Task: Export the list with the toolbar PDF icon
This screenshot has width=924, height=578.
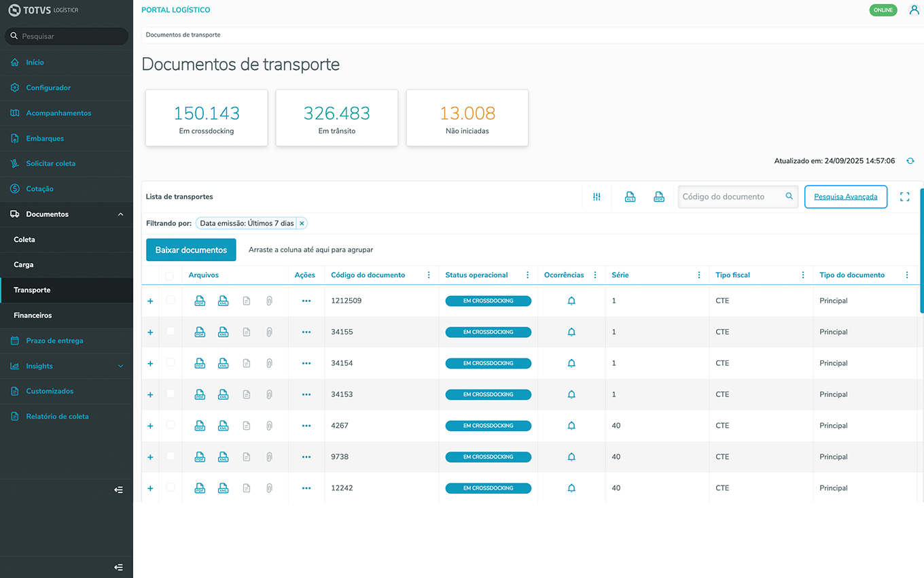Action: [x=658, y=197]
